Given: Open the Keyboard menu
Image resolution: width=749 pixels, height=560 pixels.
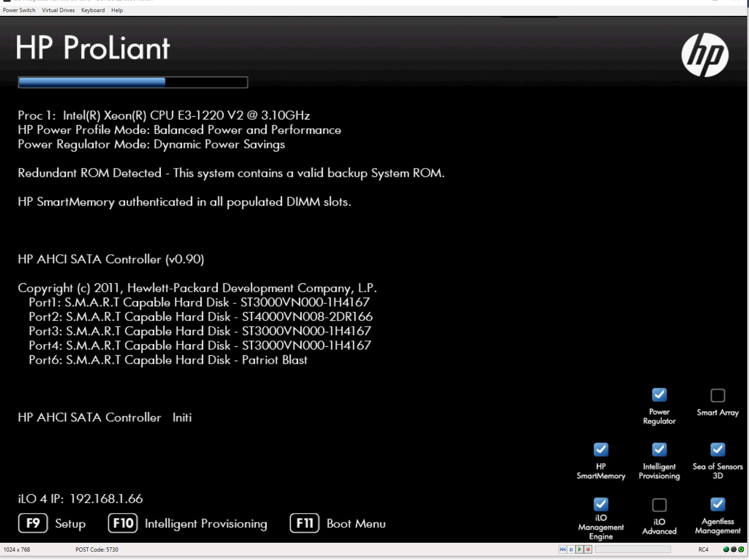Looking at the screenshot, I should (93, 10).
